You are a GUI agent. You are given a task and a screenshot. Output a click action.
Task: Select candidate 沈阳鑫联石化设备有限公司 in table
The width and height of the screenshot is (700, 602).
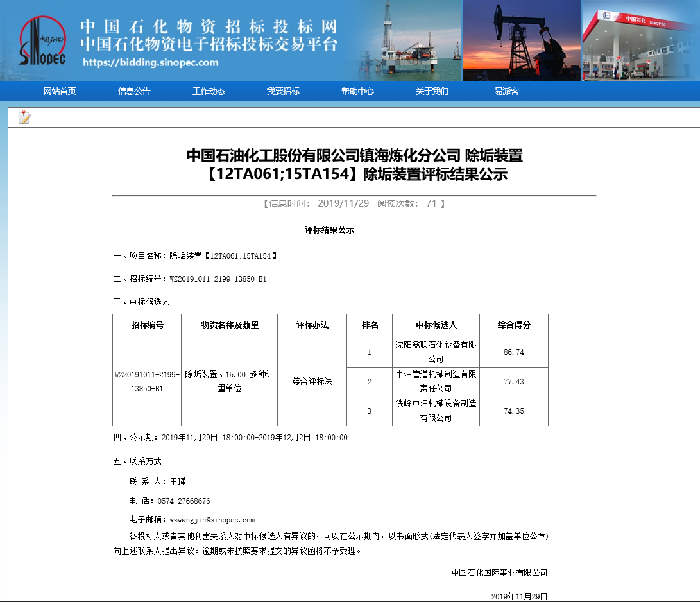(436, 352)
